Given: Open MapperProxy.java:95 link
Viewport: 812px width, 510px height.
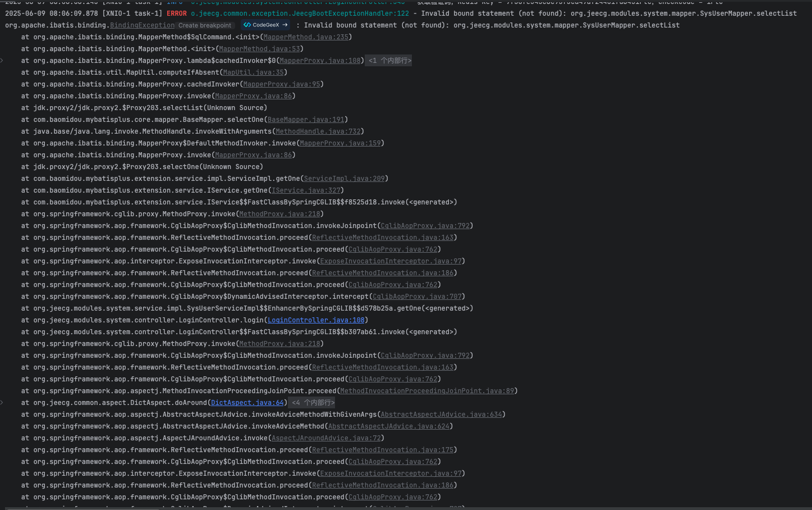Looking at the screenshot, I should point(282,84).
